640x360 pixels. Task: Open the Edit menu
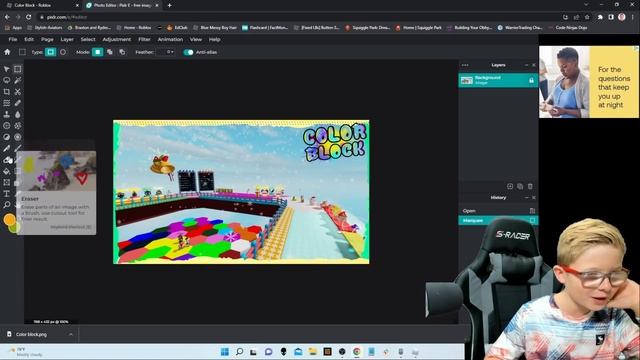pyautogui.click(x=29, y=40)
